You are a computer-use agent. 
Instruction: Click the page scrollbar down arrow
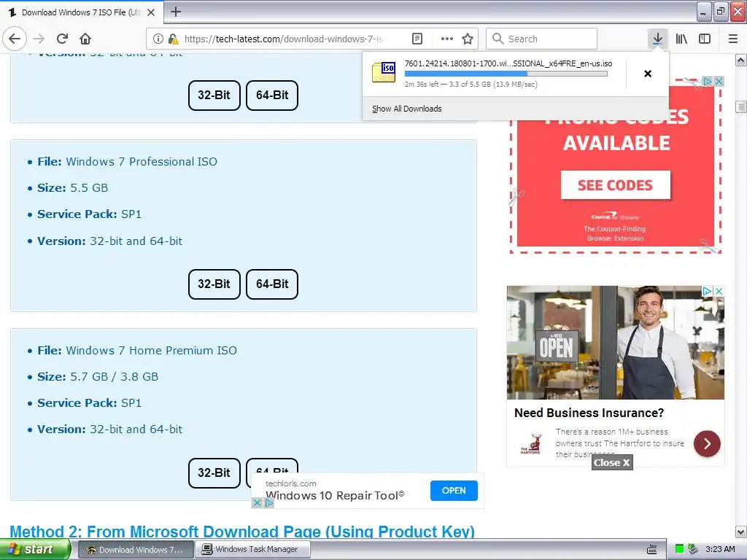[740, 532]
